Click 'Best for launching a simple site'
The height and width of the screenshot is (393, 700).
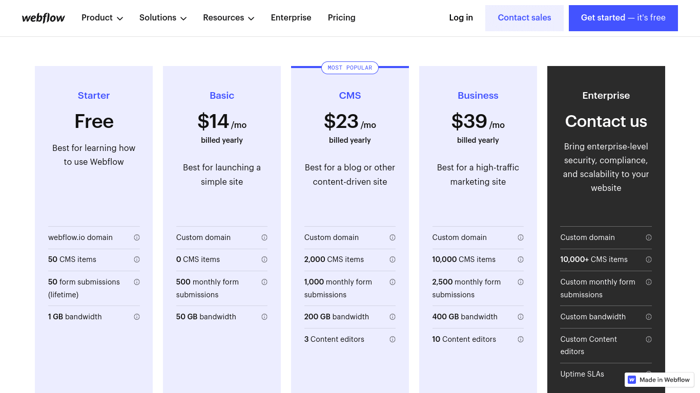(222, 175)
